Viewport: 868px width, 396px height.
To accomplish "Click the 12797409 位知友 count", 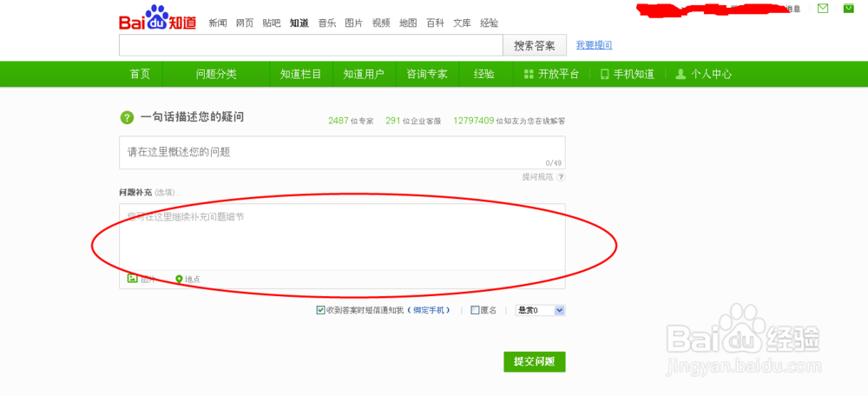I will point(510,121).
